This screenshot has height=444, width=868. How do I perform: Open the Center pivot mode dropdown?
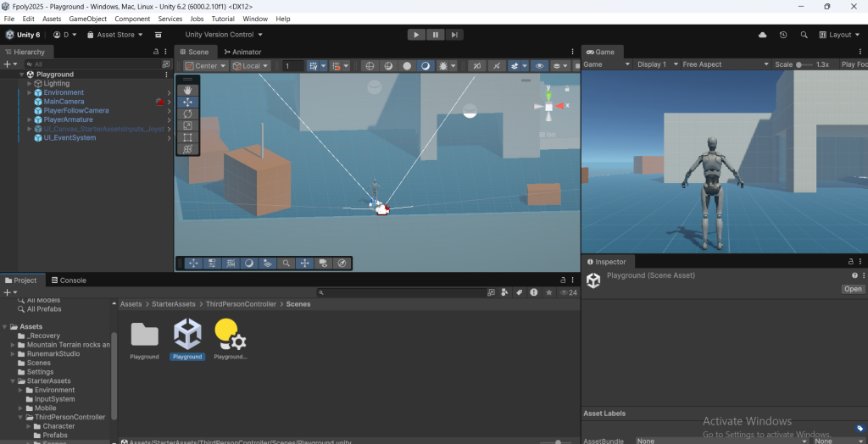point(206,66)
